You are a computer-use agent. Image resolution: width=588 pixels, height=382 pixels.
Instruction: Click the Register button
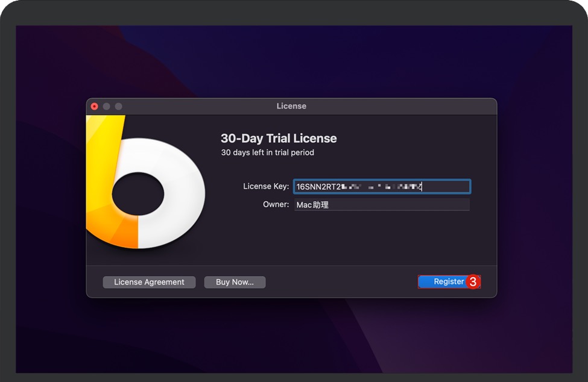click(x=449, y=281)
